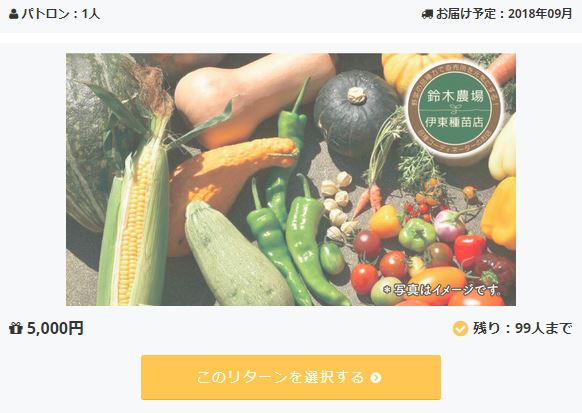Open the vegetable reward image
This screenshot has width=582, height=413.
pos(291,180)
